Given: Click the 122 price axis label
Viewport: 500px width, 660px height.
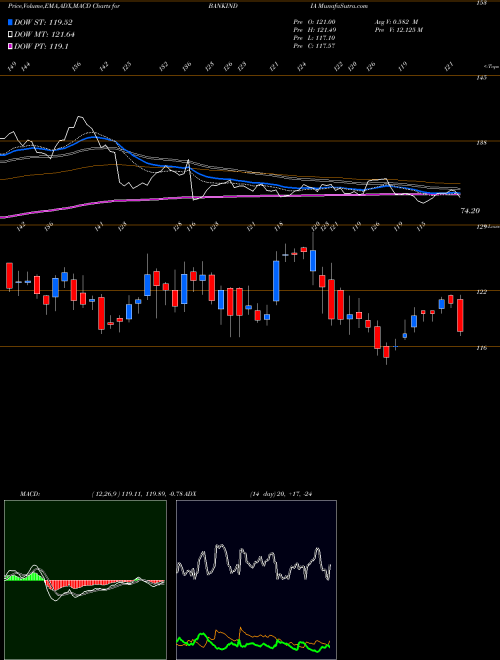Looking at the screenshot, I should (x=482, y=292).
